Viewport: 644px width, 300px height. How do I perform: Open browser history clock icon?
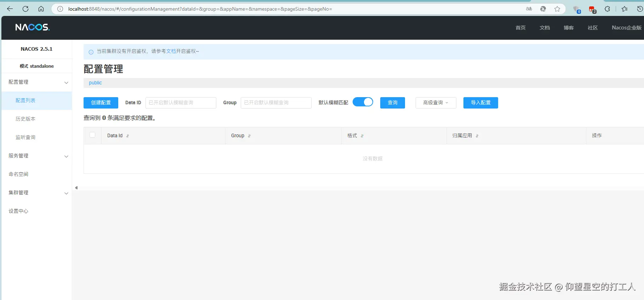coord(640,9)
